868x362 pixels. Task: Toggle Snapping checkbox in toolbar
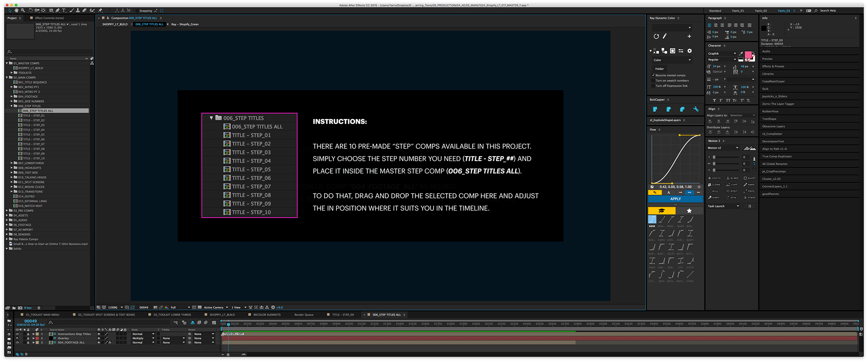pos(137,11)
